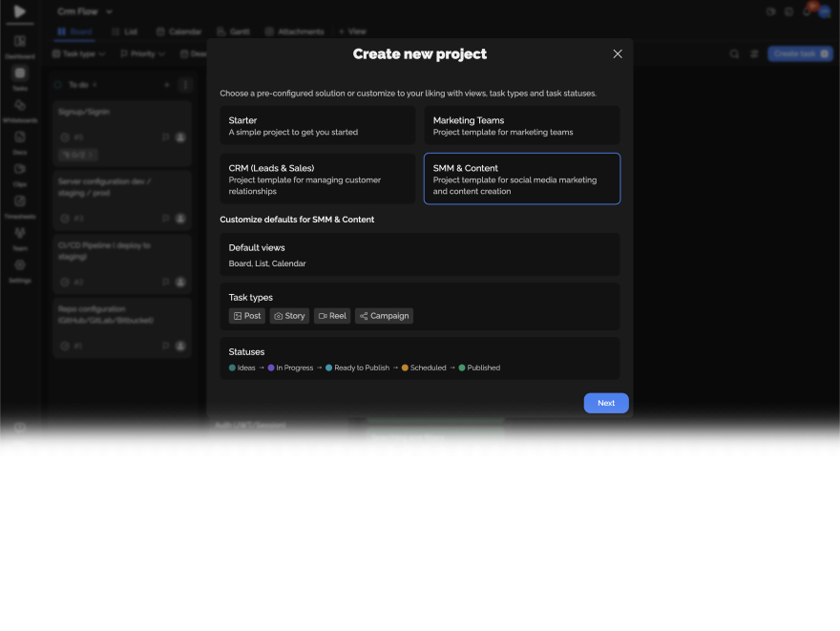Select the SMM & Content template card
840x631 pixels.
pos(521,179)
